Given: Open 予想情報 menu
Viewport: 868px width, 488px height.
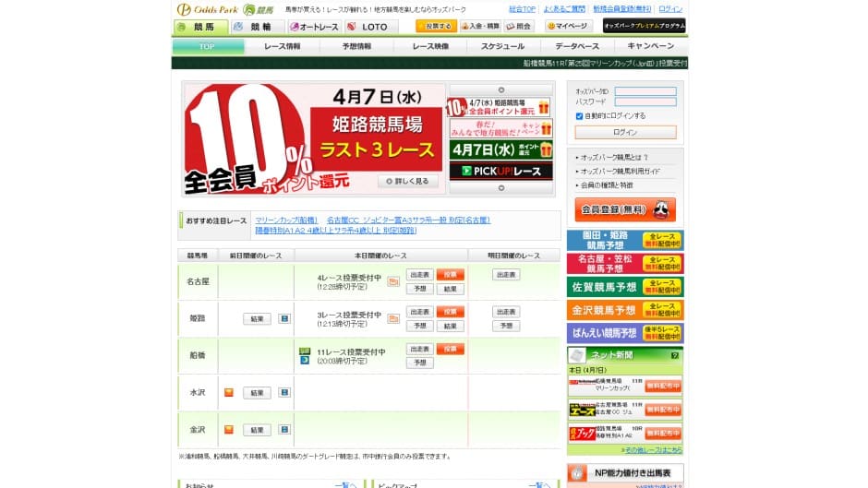Looking at the screenshot, I should tap(356, 46).
